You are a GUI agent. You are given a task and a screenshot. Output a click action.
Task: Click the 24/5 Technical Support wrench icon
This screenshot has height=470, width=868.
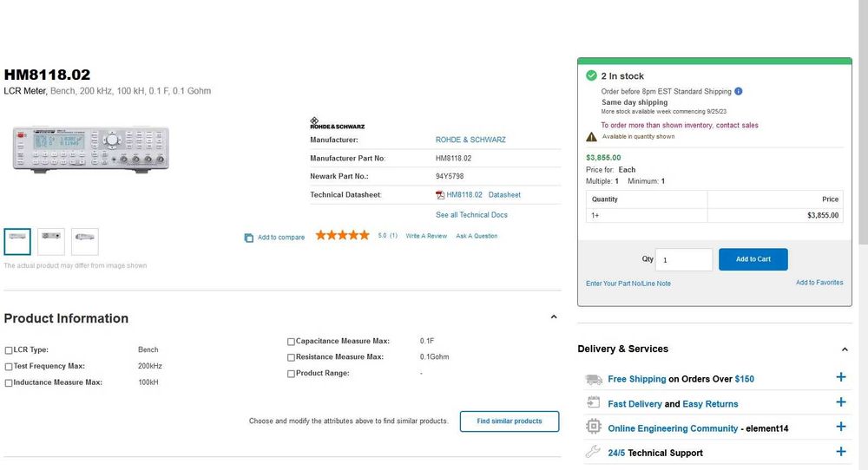click(x=594, y=452)
